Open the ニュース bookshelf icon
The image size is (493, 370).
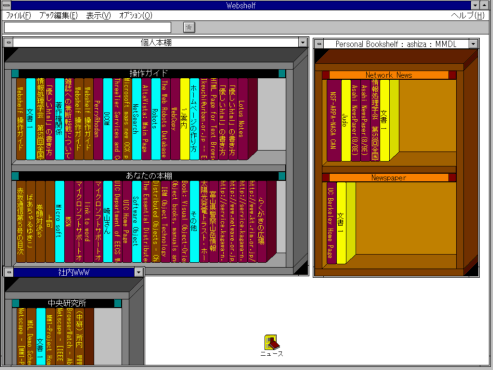click(271, 342)
